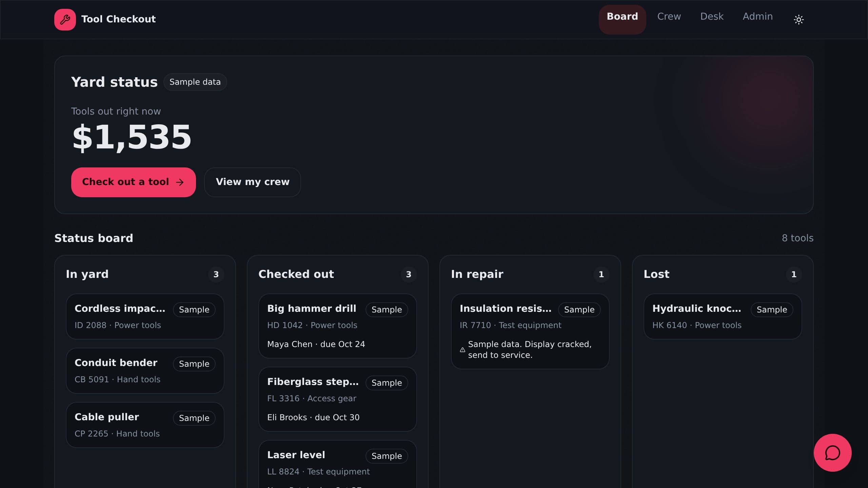
Task: Click 'Maya Chen · due Oct 24' text
Action: [x=316, y=344]
